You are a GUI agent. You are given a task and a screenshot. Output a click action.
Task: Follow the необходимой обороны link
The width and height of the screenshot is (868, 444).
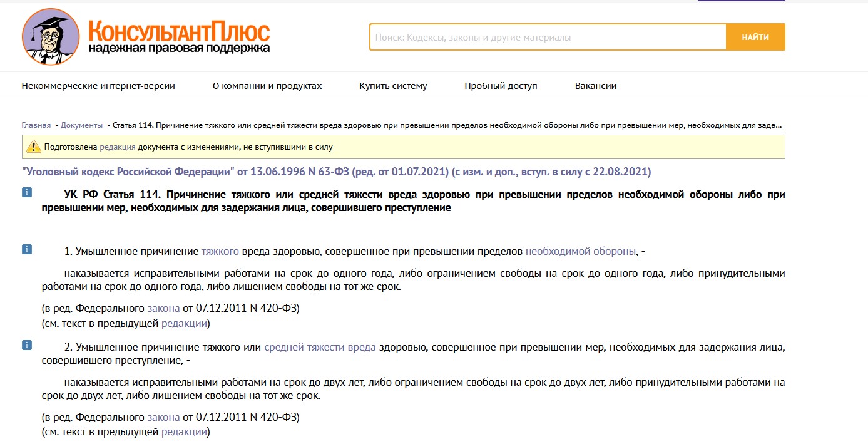coord(581,252)
